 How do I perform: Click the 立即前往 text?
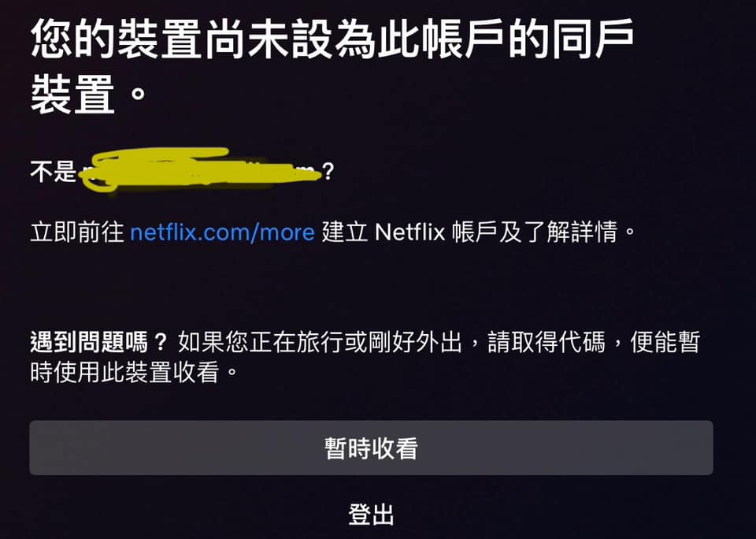[x=77, y=232]
